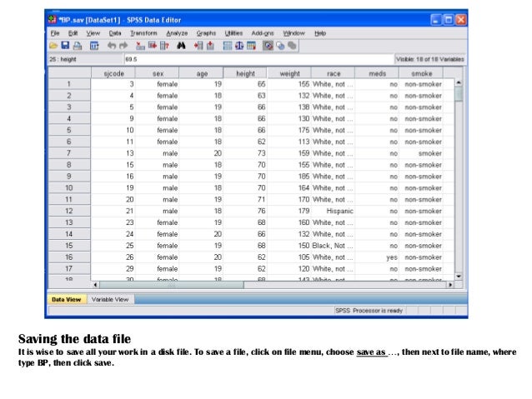Click the Open data document icon
The image size is (532, 399).
pos(53,46)
